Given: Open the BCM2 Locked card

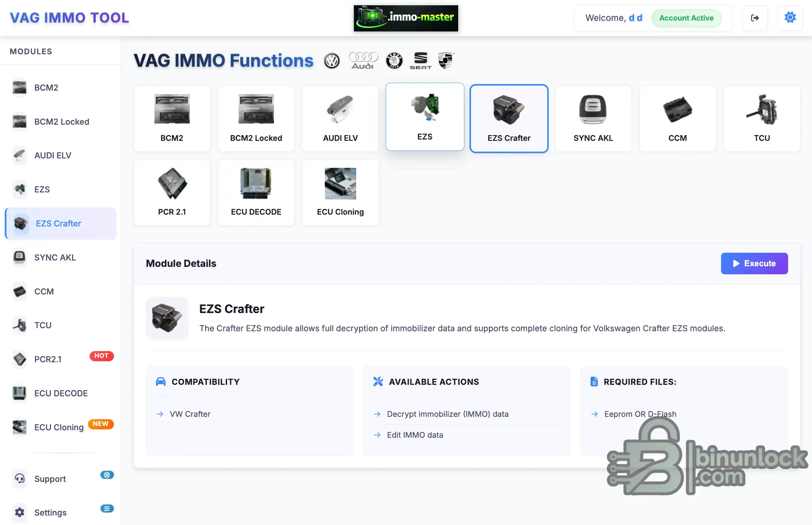Looking at the screenshot, I should pyautogui.click(x=256, y=118).
